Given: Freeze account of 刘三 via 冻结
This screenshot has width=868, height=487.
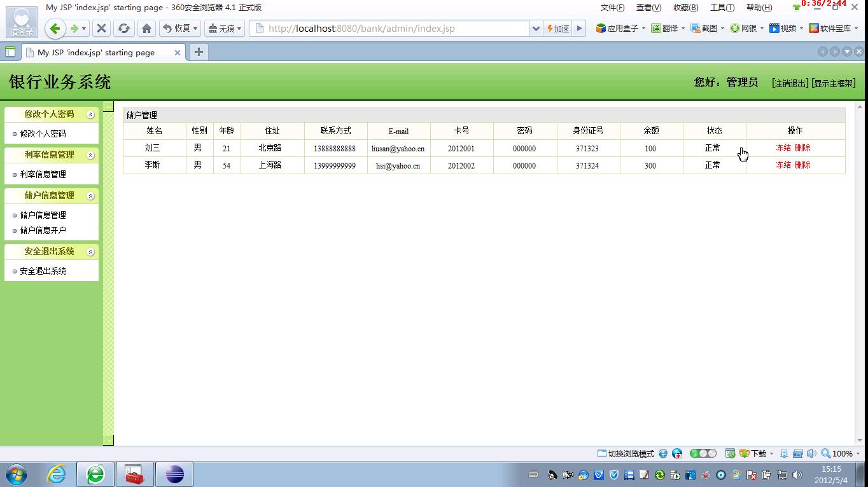Looking at the screenshot, I should pyautogui.click(x=783, y=147).
